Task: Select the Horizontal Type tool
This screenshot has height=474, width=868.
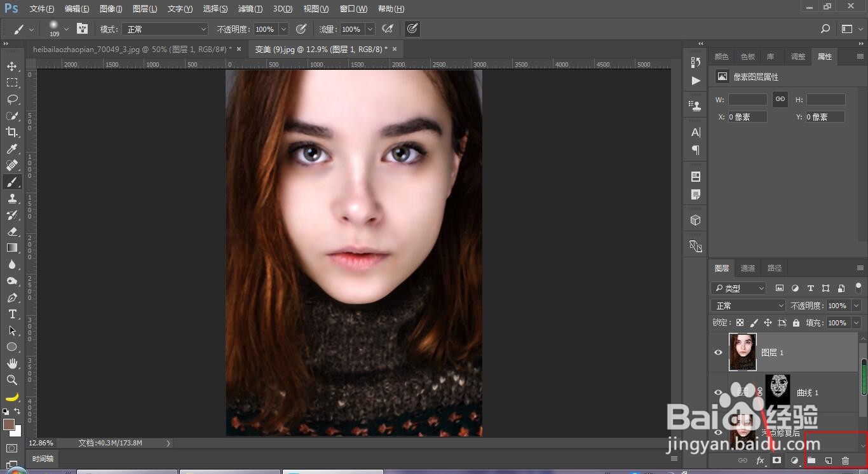Action: (12, 314)
